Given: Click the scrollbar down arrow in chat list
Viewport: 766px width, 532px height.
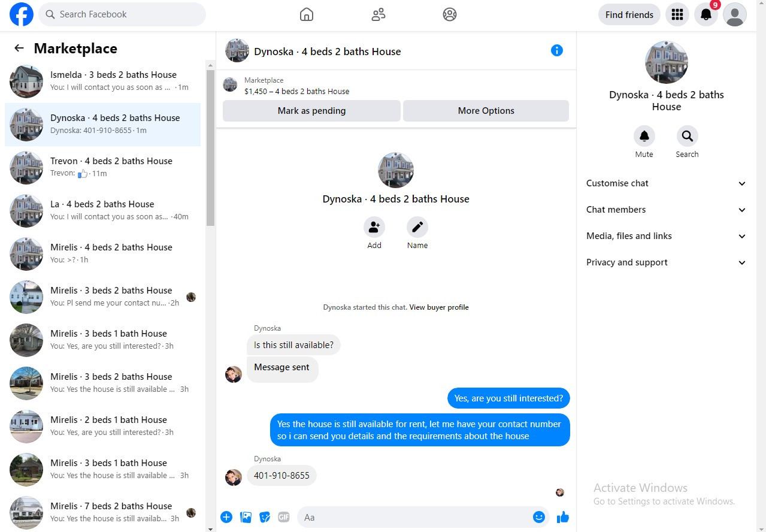Looking at the screenshot, I should pyautogui.click(x=210, y=528).
